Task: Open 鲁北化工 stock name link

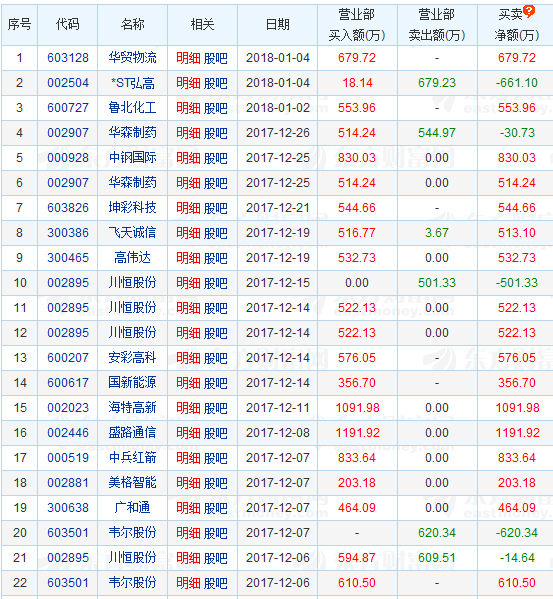Action: 132,108
